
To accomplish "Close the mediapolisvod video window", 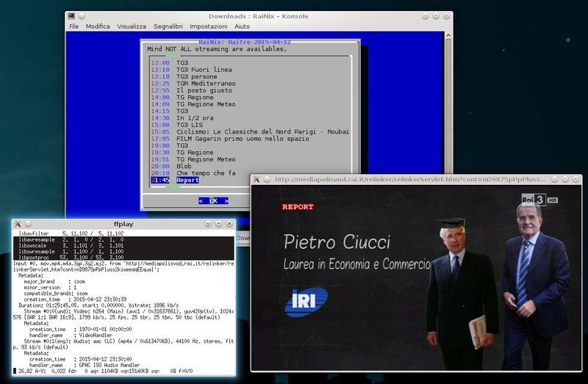I will 574,179.
